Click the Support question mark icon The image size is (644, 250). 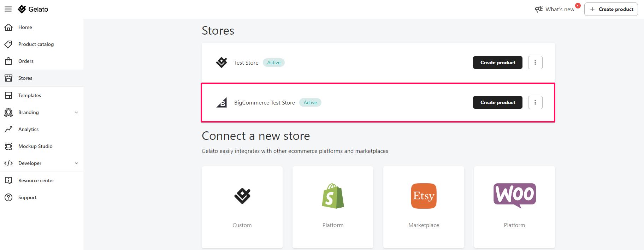click(x=8, y=197)
